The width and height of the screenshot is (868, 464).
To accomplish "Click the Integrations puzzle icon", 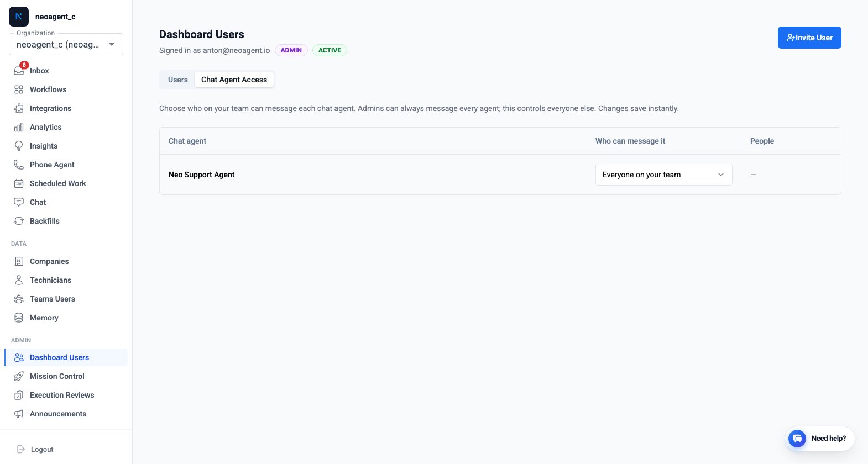I will coord(19,108).
